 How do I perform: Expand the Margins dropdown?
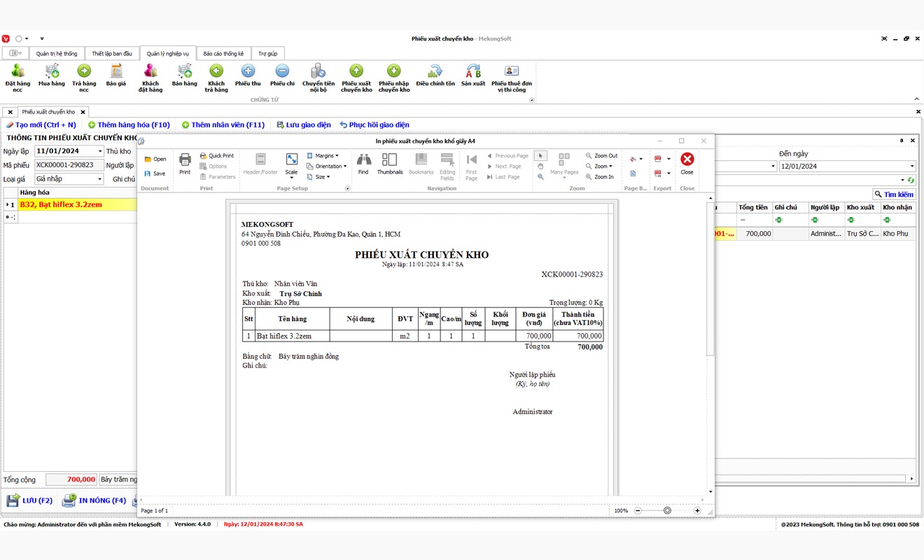click(x=323, y=155)
